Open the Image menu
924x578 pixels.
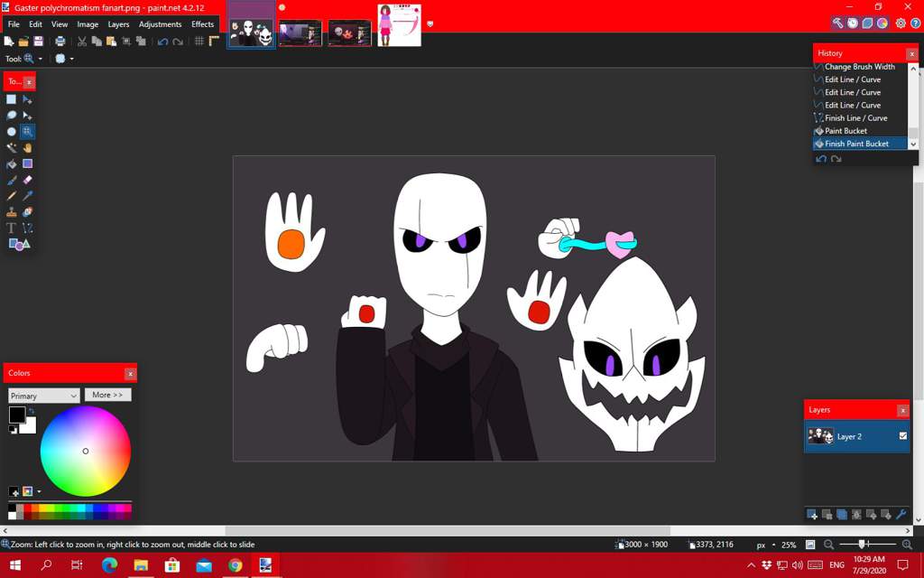pyautogui.click(x=88, y=24)
